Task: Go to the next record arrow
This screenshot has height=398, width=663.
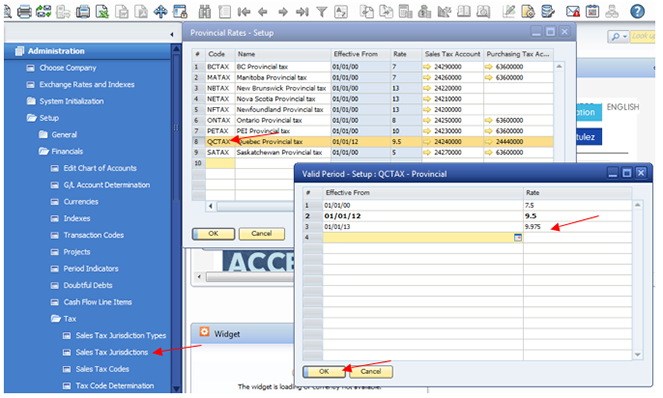Action: pyautogui.click(x=283, y=12)
